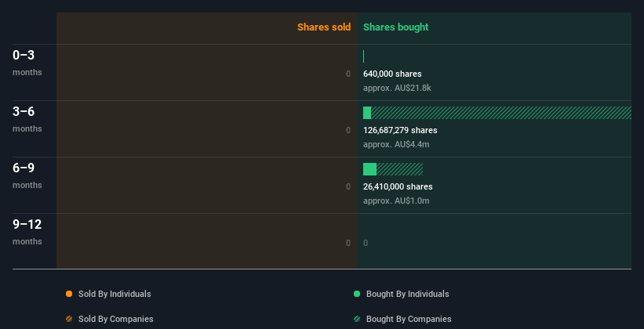The height and width of the screenshot is (329, 644).
Task: Click the solid green bar in 3–6 months
Action: coord(367,113)
